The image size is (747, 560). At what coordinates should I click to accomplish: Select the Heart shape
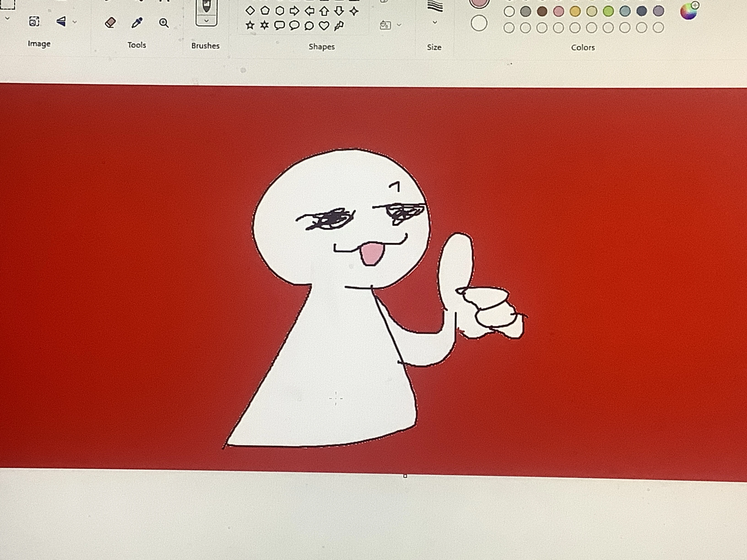pos(324,26)
